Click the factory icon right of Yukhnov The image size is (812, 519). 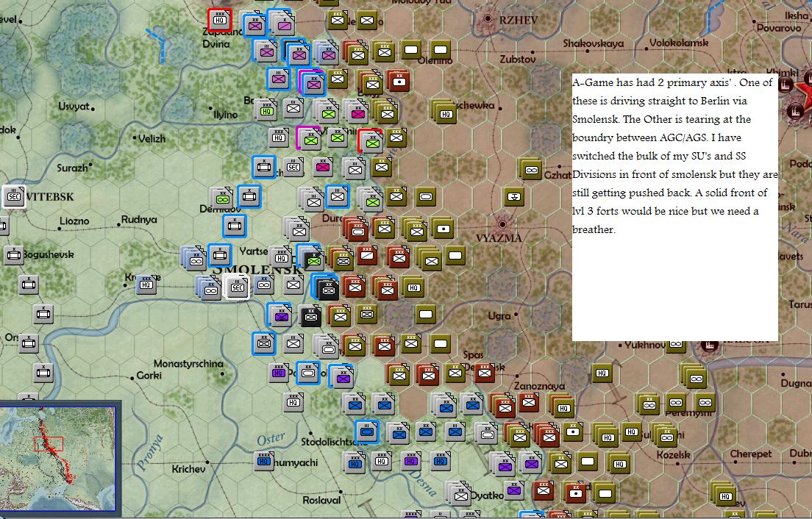tap(710, 345)
